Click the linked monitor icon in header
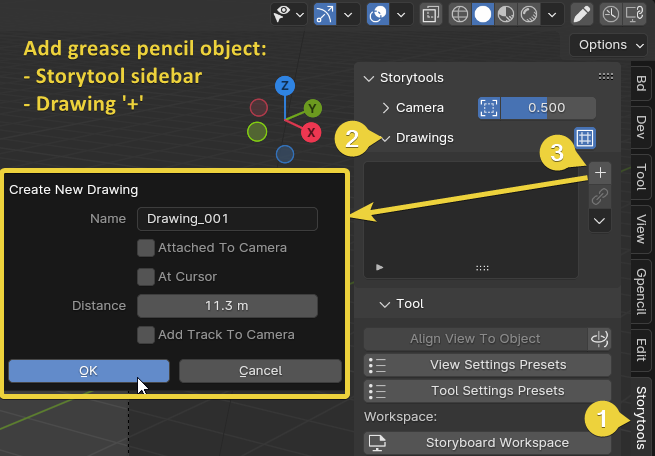Viewport: 655px width, 456px height. 635,15
